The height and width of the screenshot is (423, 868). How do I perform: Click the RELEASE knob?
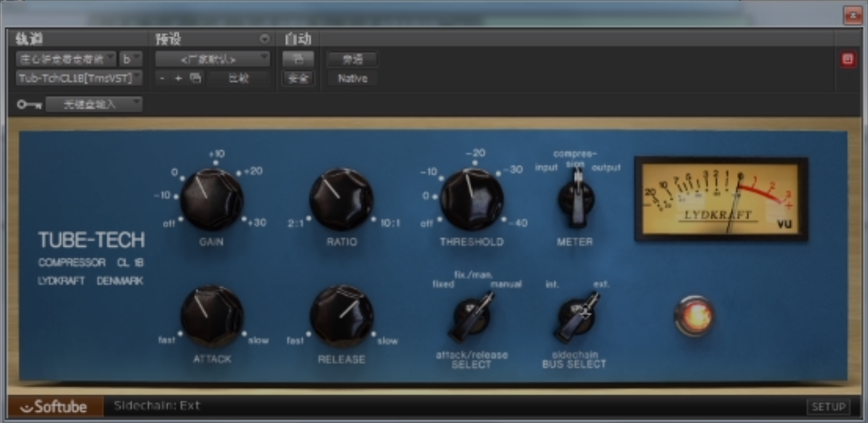click(x=341, y=316)
